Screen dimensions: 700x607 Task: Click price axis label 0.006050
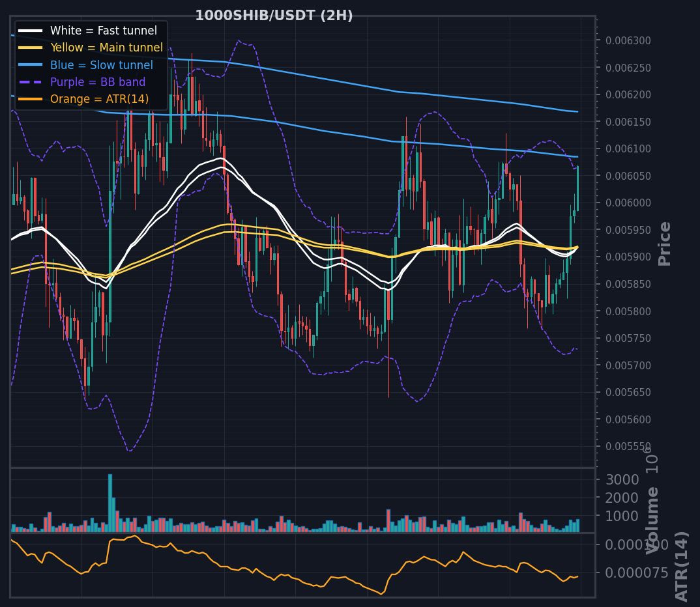tap(628, 176)
